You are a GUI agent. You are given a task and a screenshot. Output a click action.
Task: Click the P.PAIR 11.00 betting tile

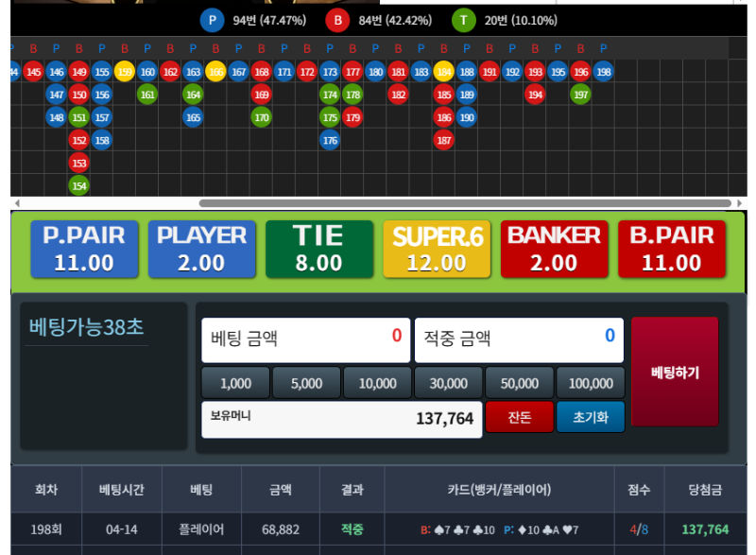84,249
